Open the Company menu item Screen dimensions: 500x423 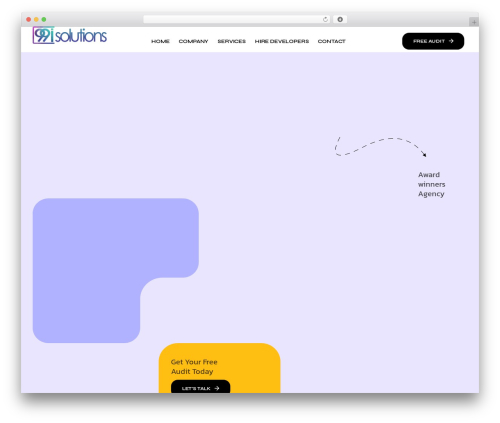(193, 41)
